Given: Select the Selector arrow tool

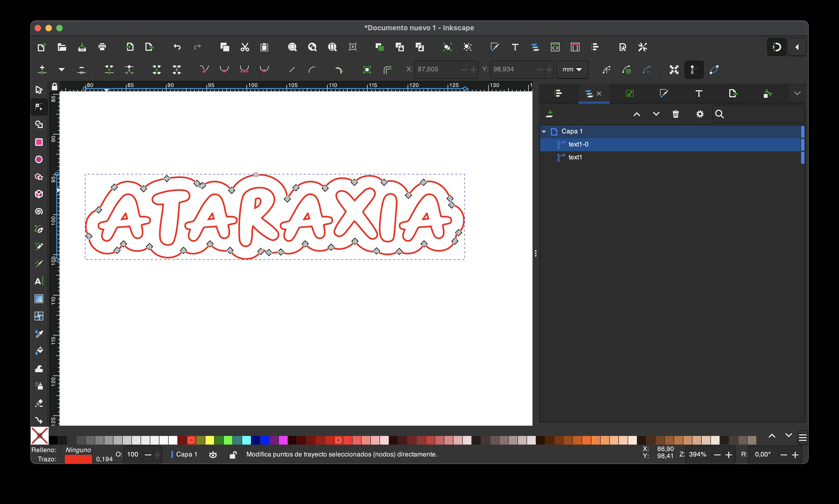Looking at the screenshot, I should 39,90.
